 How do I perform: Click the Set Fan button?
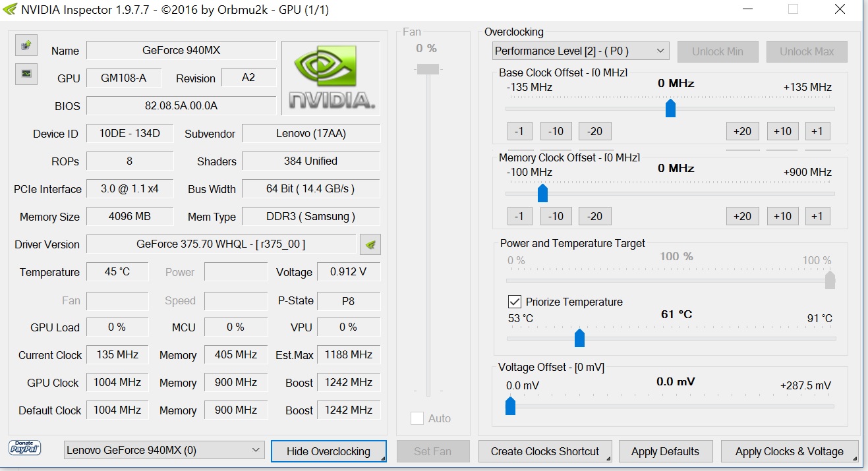tap(432, 451)
